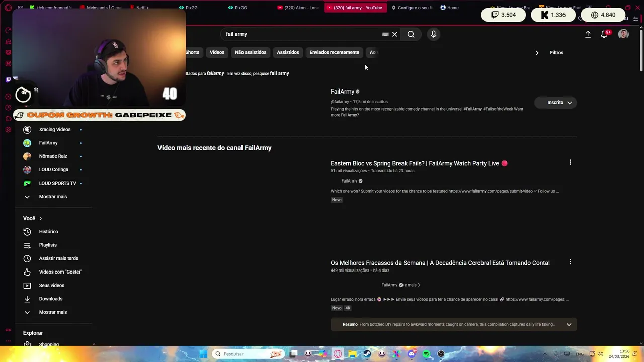Show more filter chips with the right arrow
This screenshot has height=362, width=644.
pyautogui.click(x=537, y=53)
